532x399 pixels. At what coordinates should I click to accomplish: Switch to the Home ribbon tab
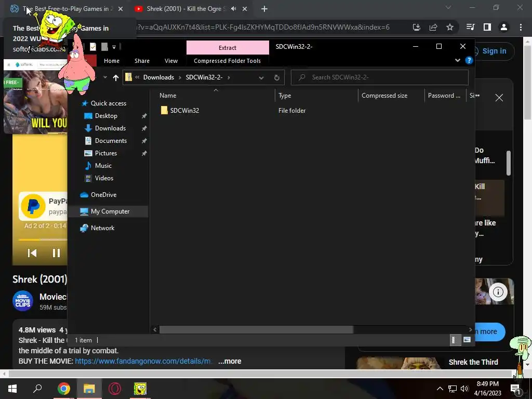pyautogui.click(x=112, y=61)
